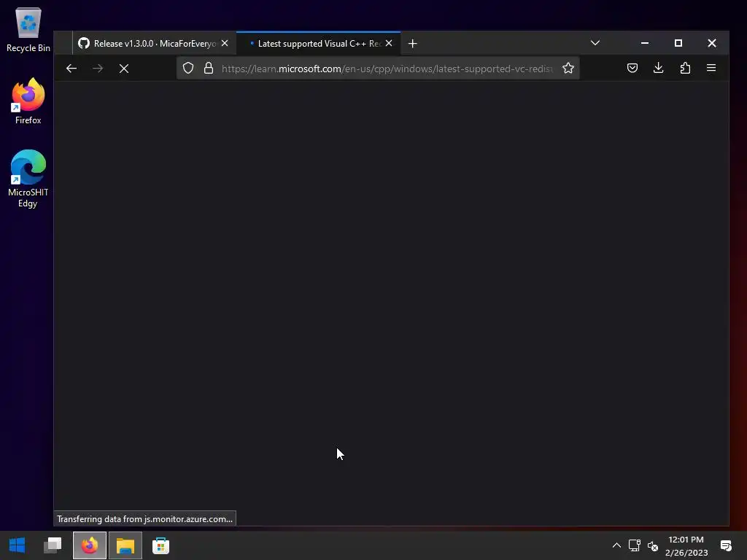Viewport: 747px width, 560px height.
Task: Open the muted volume tray icon
Action: click(x=653, y=546)
